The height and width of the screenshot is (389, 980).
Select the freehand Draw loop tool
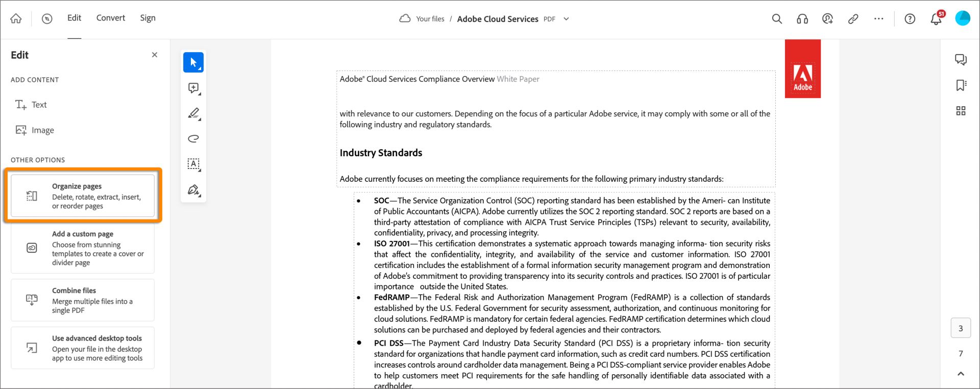click(x=193, y=138)
